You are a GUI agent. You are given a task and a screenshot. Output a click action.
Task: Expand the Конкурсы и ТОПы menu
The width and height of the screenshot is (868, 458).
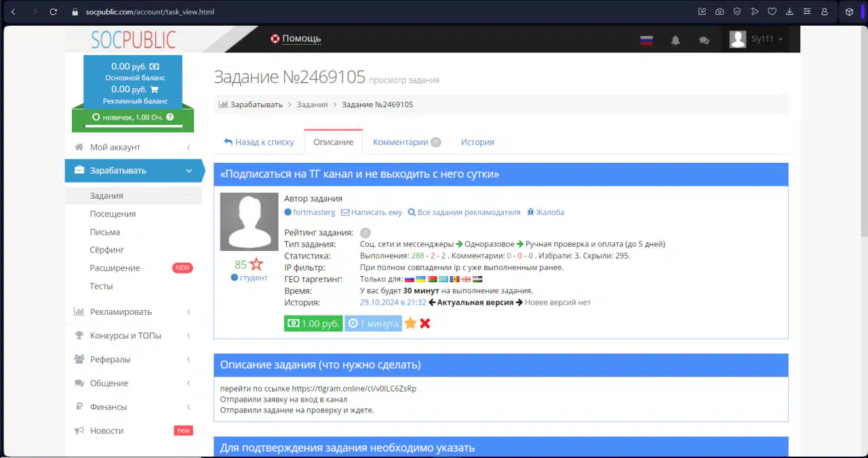(134, 336)
